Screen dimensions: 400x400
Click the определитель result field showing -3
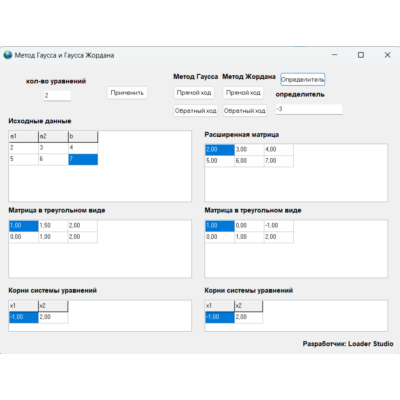pyautogui.click(x=309, y=109)
